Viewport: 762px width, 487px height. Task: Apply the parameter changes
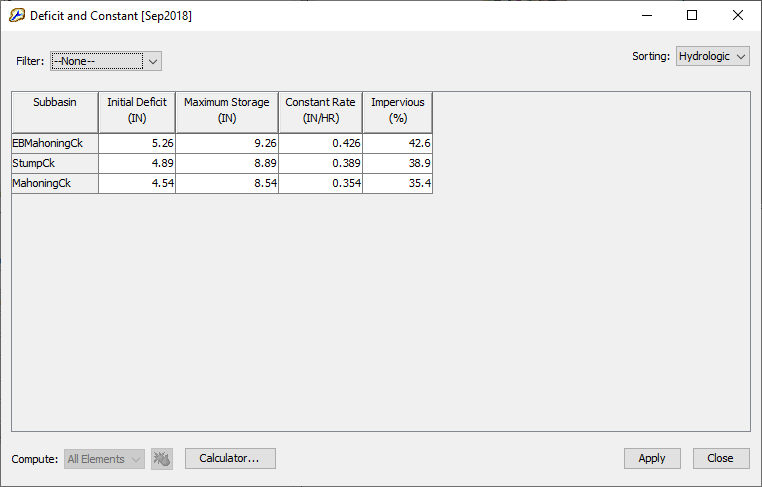click(x=652, y=458)
